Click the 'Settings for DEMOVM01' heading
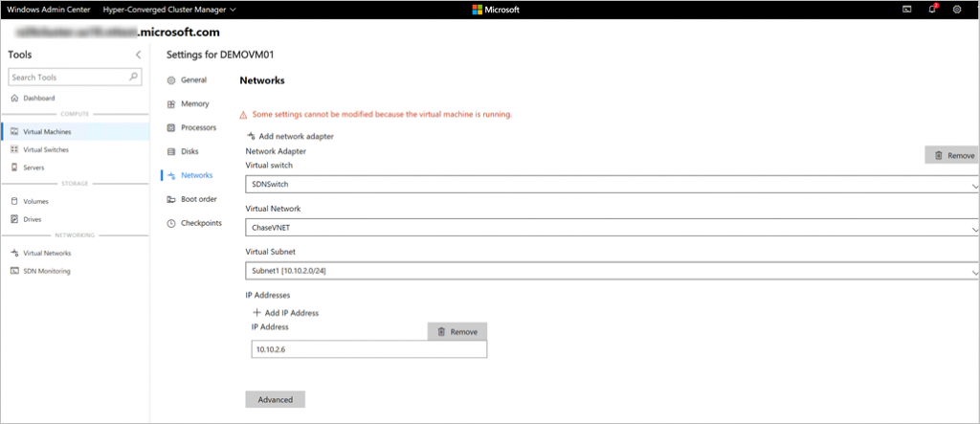This screenshot has width=980, height=424. pyautogui.click(x=220, y=55)
